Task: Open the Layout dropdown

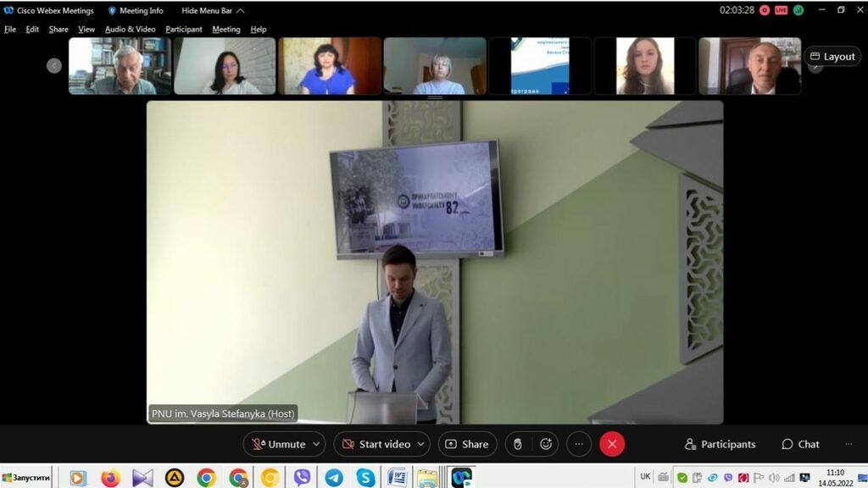Action: click(832, 57)
